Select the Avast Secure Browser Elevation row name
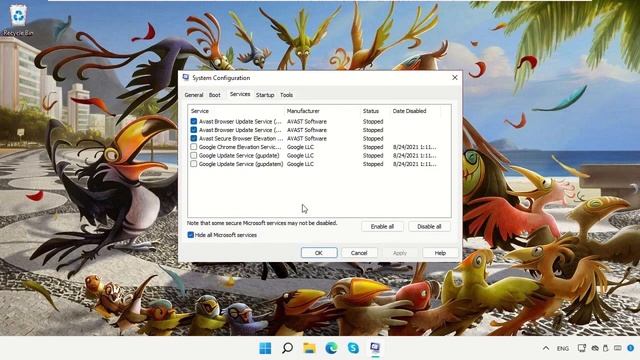 (241, 138)
